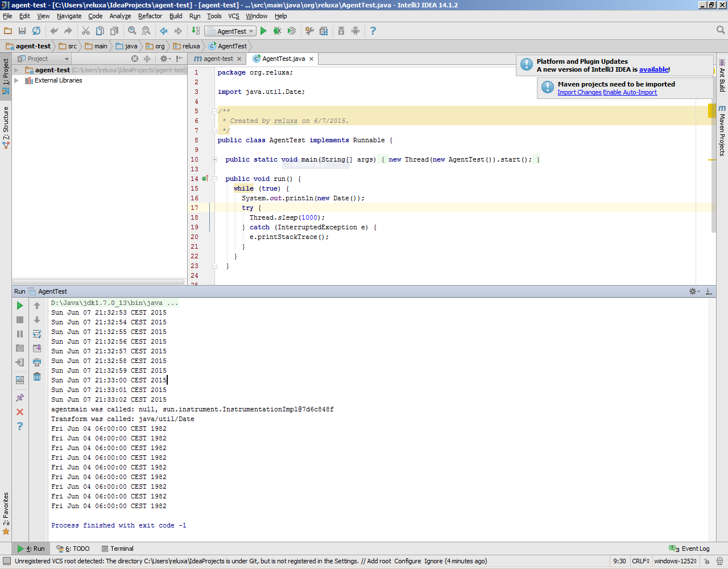Screen dimensions: 728x569
Task: Click the Enable Auto-Import link
Action: pyautogui.click(x=630, y=92)
